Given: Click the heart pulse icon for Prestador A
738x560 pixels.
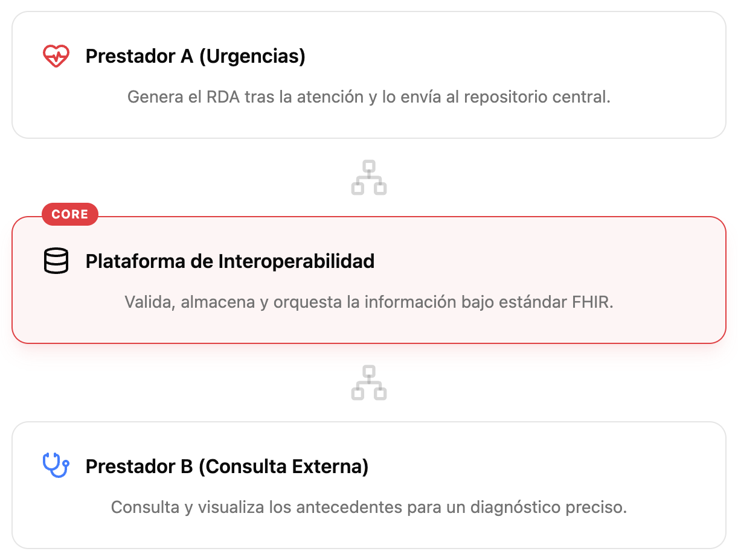Looking at the screenshot, I should [x=56, y=56].
